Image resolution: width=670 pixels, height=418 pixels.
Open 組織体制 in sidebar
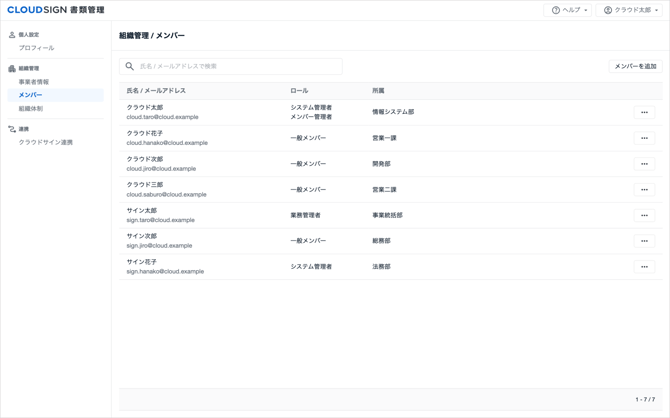pyautogui.click(x=31, y=109)
